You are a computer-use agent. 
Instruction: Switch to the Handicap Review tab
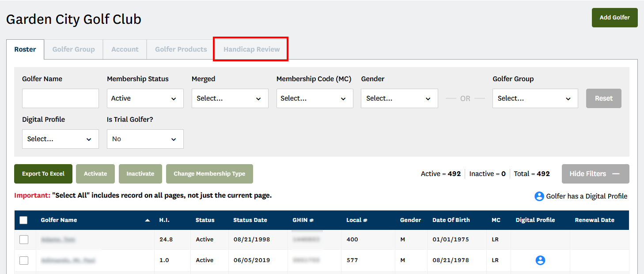[x=251, y=49]
